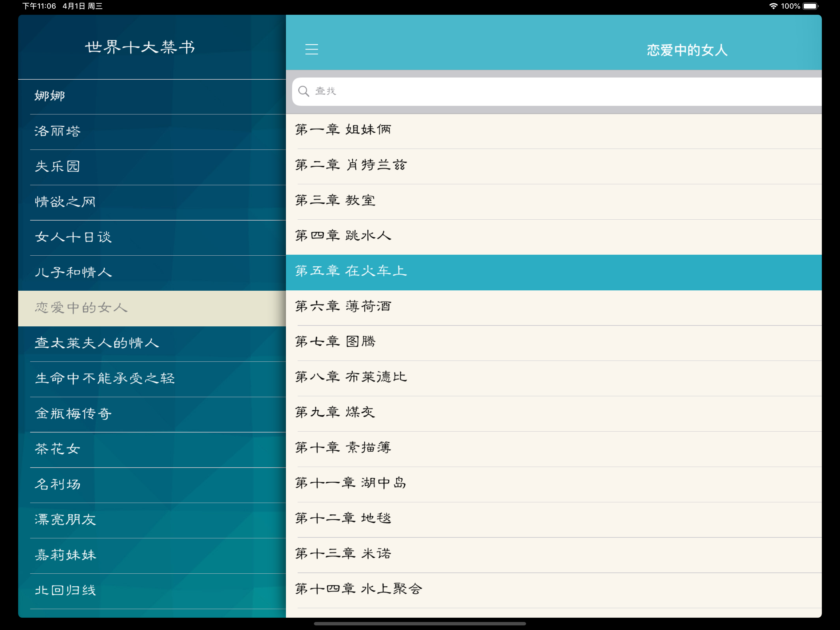Open chapter 第四章 跳水人
This screenshot has width=840, height=630.
click(x=554, y=237)
